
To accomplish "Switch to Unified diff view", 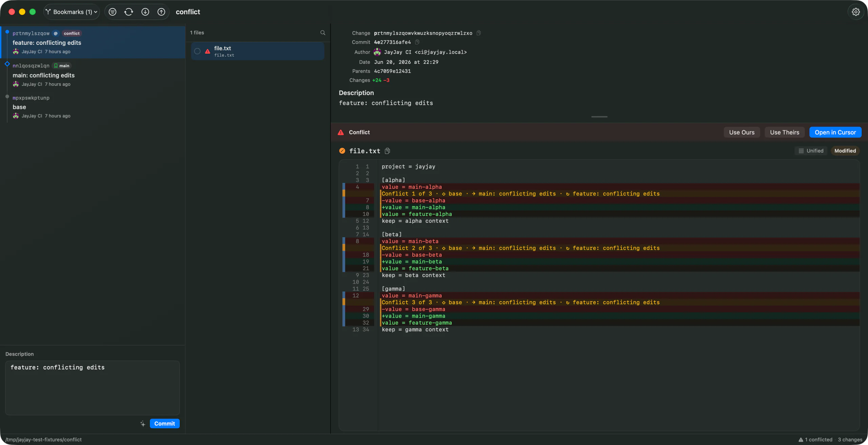I will (x=811, y=151).
